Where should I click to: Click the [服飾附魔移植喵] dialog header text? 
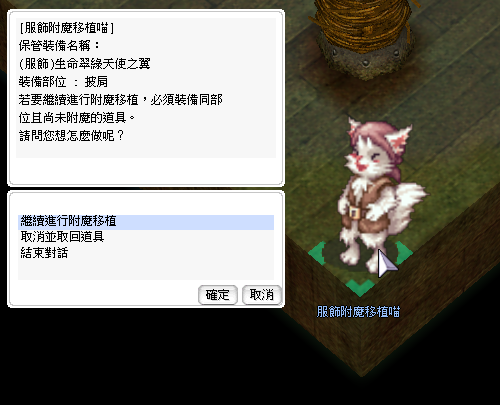[67, 28]
